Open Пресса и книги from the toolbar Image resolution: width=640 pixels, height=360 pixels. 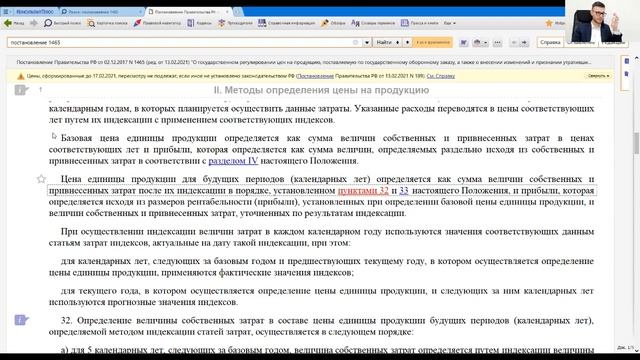419,23
